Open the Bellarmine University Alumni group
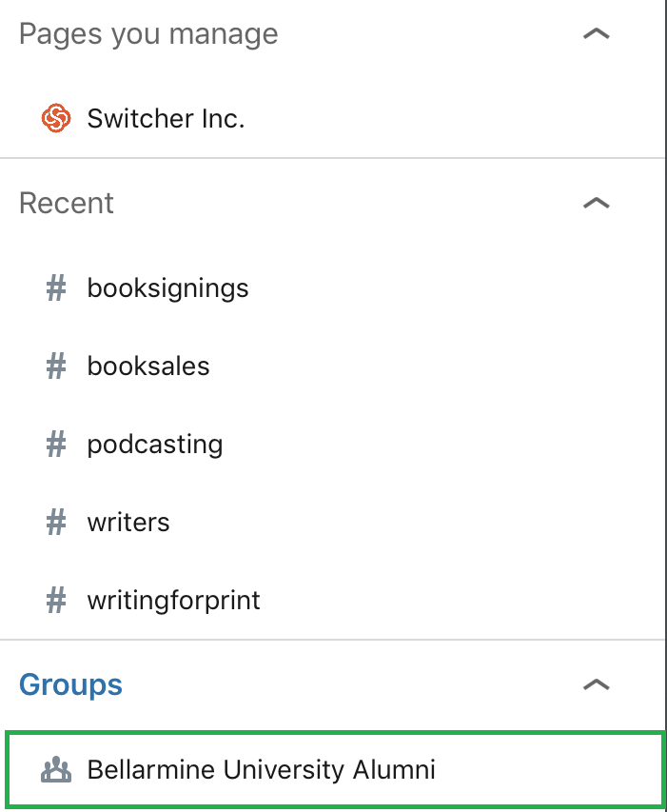 261,769
